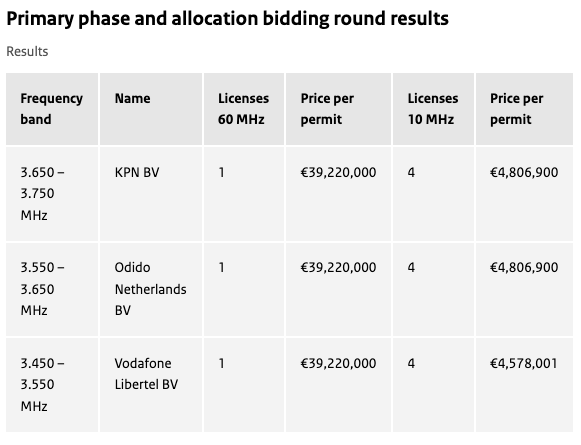Select the Odido Netherlands BV cell
This screenshot has width=581, height=445.
pyautogui.click(x=151, y=289)
